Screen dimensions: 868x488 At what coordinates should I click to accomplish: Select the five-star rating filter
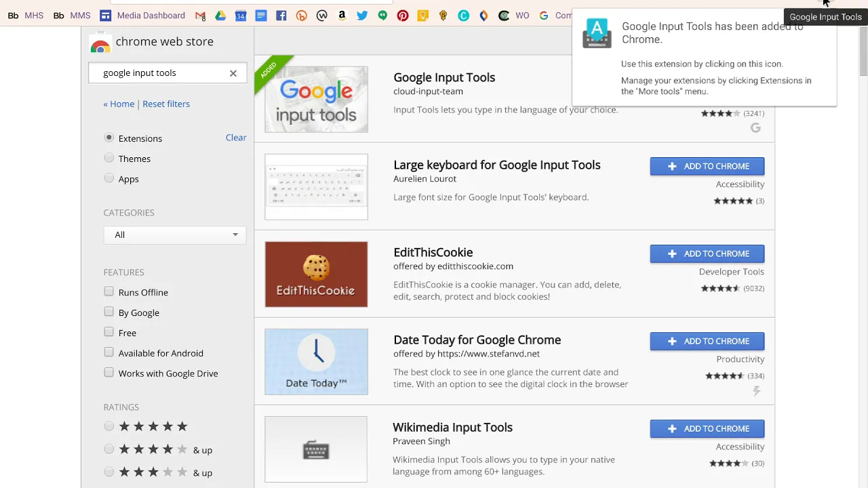coord(109,426)
